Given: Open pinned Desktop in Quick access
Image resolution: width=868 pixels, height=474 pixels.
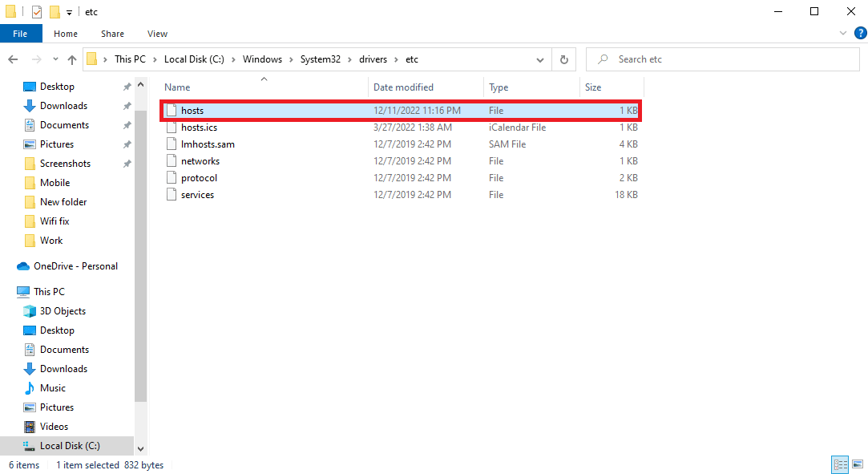Looking at the screenshot, I should [56, 87].
